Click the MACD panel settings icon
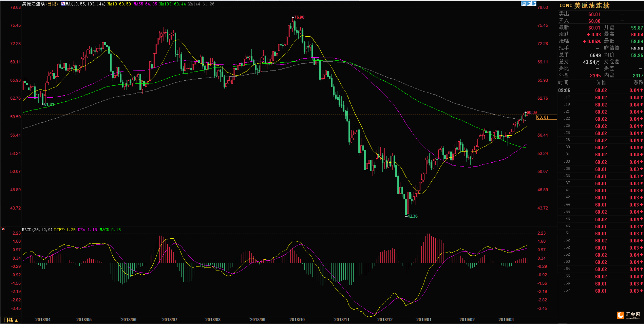This screenshot has width=644, height=324. [x=3, y=229]
